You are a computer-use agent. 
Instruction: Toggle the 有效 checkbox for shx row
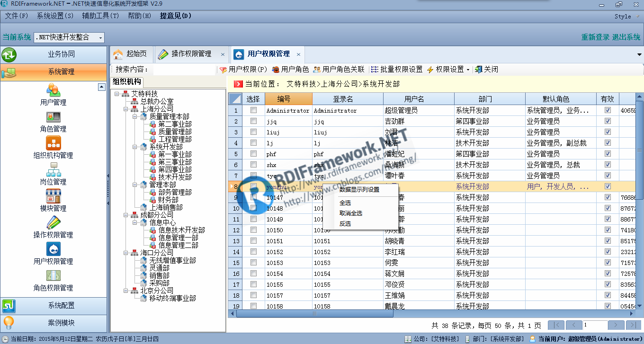click(x=608, y=165)
